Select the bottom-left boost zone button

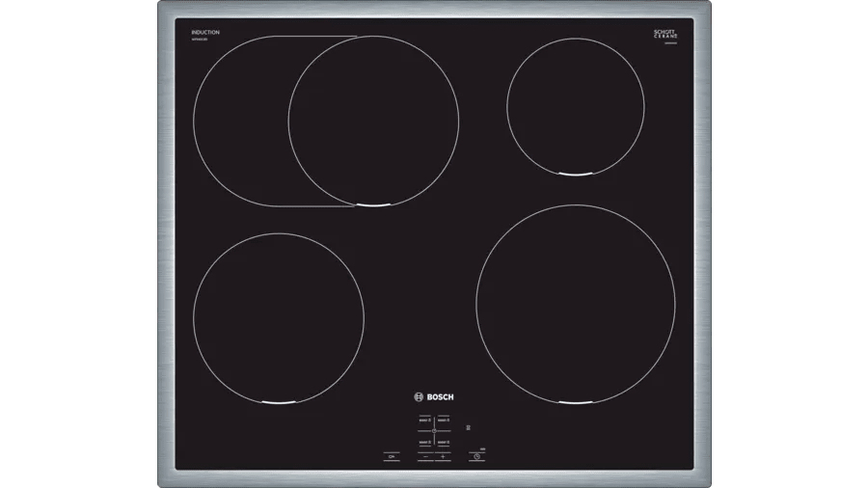tap(425, 442)
